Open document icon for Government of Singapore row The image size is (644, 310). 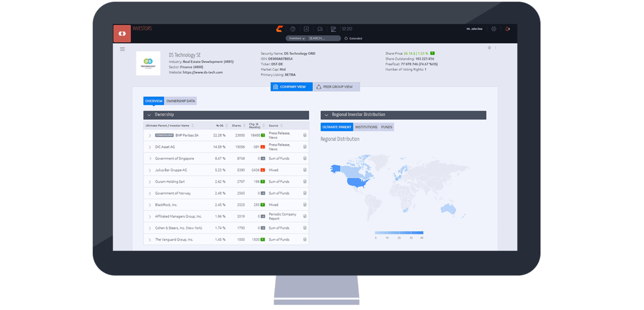coord(305,159)
